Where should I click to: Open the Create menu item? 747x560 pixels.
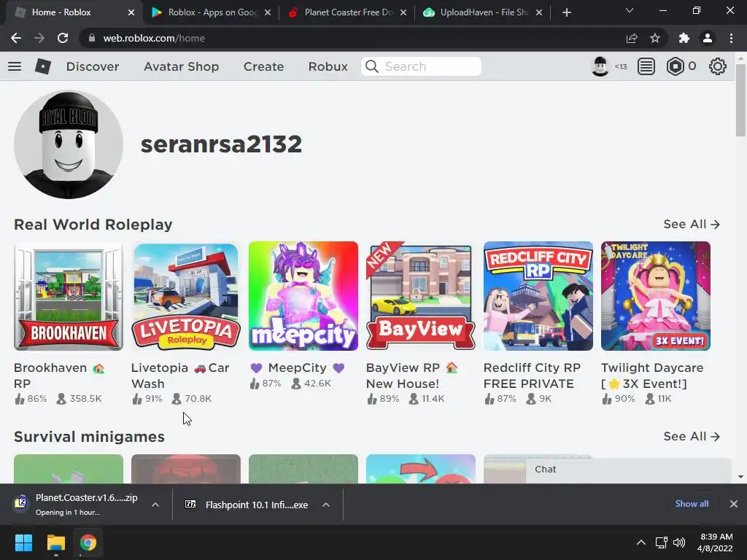coord(263,66)
